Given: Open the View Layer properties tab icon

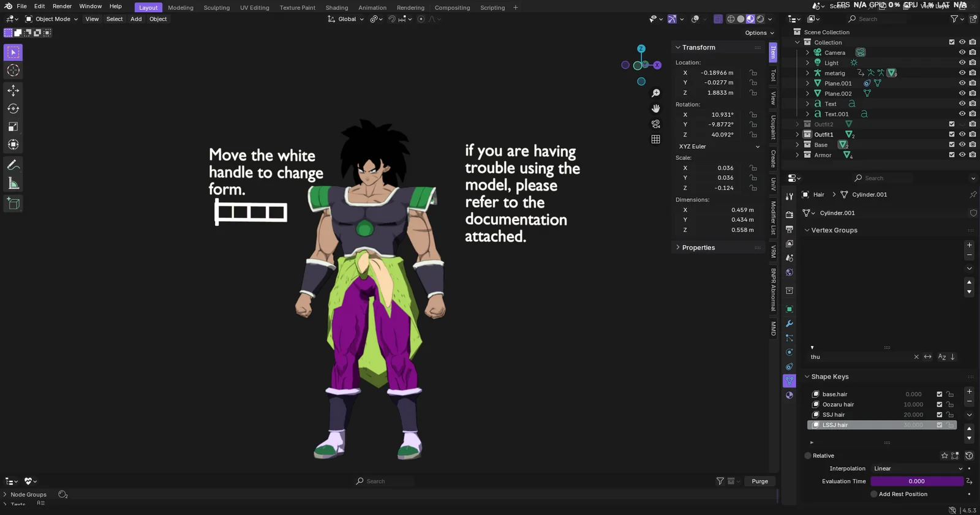Looking at the screenshot, I should pyautogui.click(x=790, y=244).
